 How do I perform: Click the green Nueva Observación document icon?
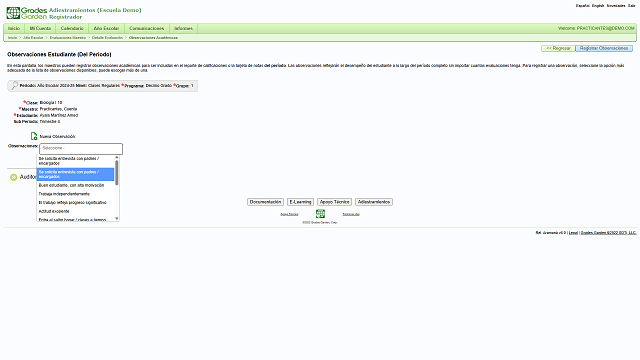pyautogui.click(x=34, y=136)
